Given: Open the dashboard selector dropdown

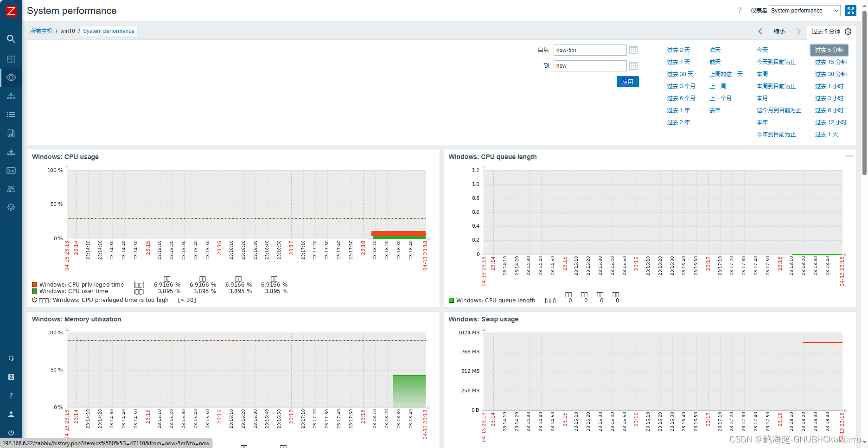Looking at the screenshot, I should click(804, 11).
